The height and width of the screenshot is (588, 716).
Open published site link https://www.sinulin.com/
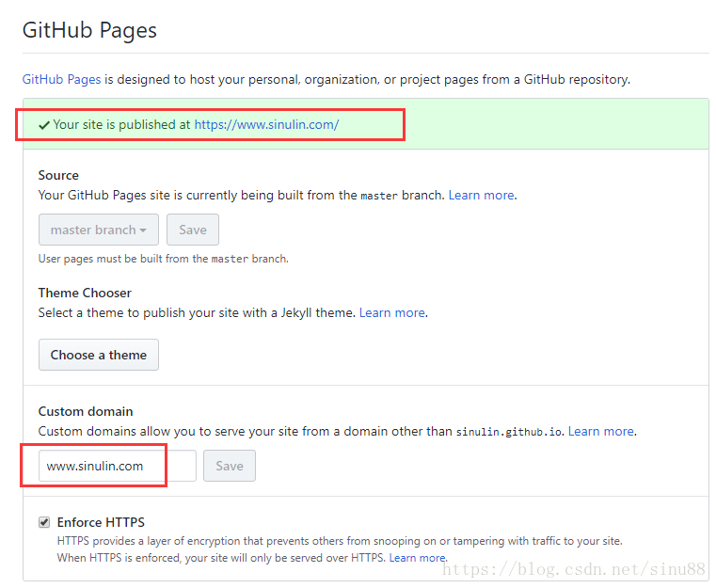click(266, 124)
